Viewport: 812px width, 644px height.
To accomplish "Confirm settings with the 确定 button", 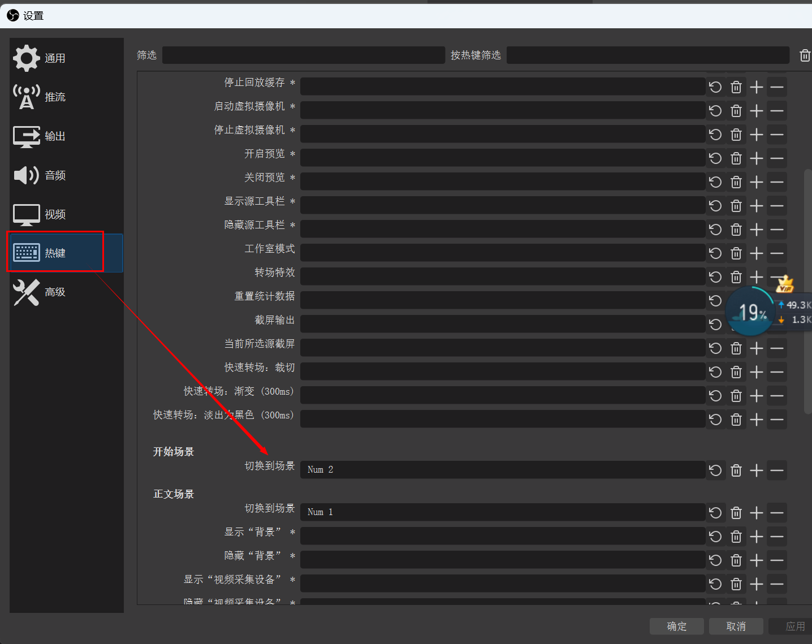I will point(677,626).
